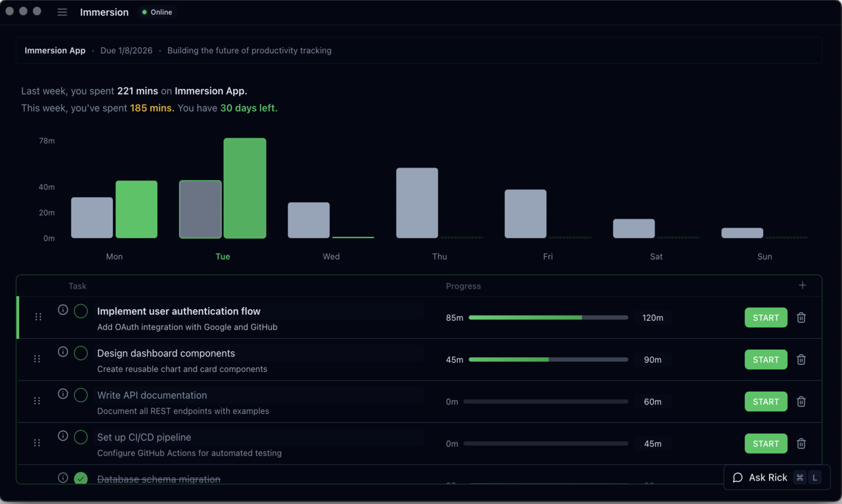Show info for Set up CI/CD pipeline

tap(63, 435)
